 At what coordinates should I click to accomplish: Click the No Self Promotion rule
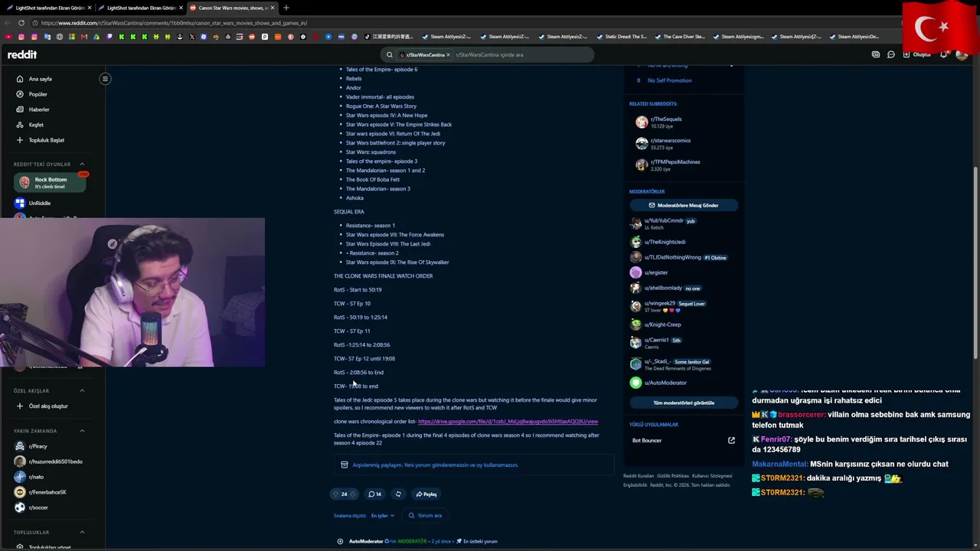click(669, 80)
